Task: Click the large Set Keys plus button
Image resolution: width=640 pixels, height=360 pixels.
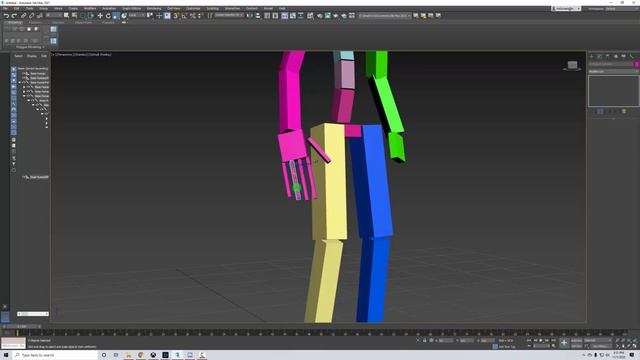Action: pyautogui.click(x=564, y=343)
